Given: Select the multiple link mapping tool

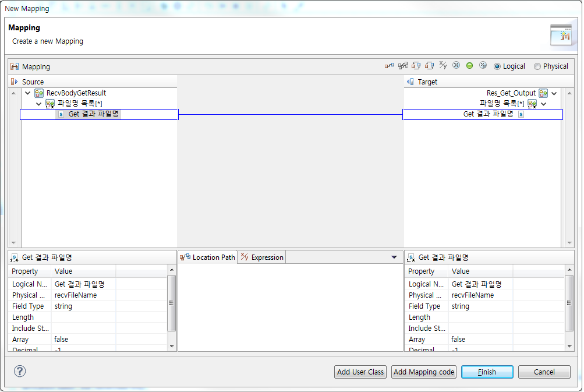Looking at the screenshot, I should coord(402,66).
